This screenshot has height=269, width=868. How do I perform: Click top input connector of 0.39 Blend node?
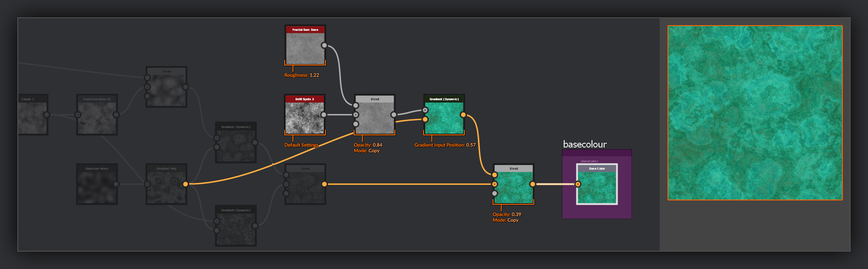click(x=495, y=175)
